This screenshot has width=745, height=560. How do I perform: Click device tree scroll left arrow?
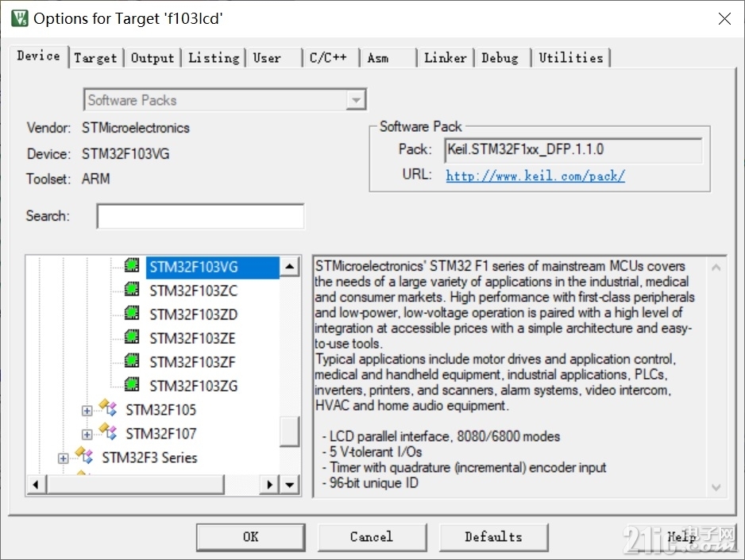(x=36, y=485)
